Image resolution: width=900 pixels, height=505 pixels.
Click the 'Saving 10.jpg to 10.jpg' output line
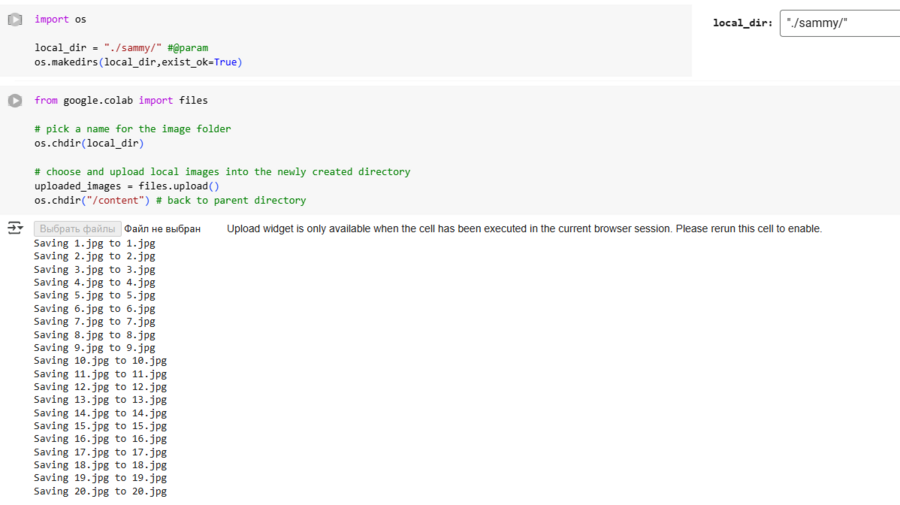(x=100, y=361)
